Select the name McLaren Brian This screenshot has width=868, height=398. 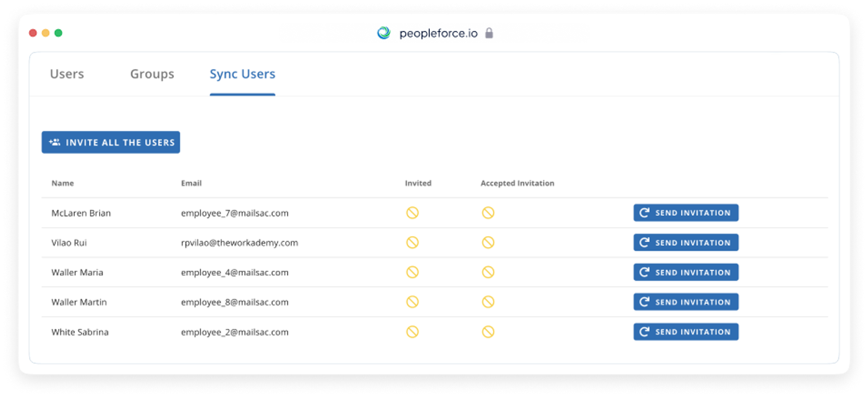(81, 213)
